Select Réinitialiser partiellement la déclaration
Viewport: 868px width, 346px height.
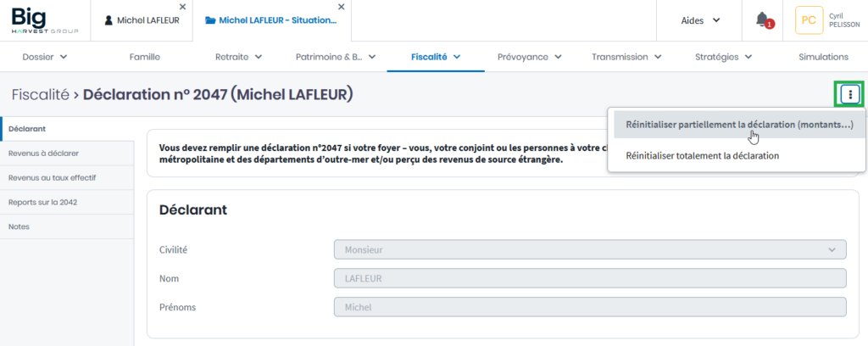(x=738, y=125)
